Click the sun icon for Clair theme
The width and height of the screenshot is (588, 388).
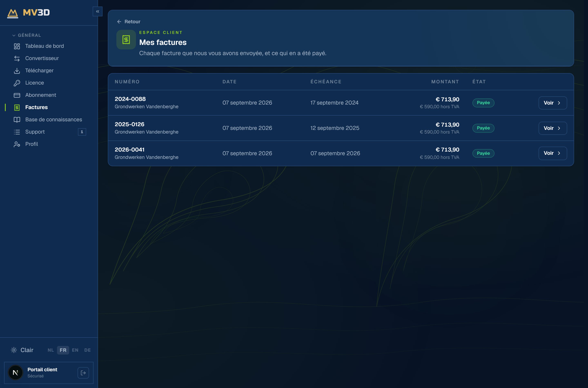tap(14, 350)
